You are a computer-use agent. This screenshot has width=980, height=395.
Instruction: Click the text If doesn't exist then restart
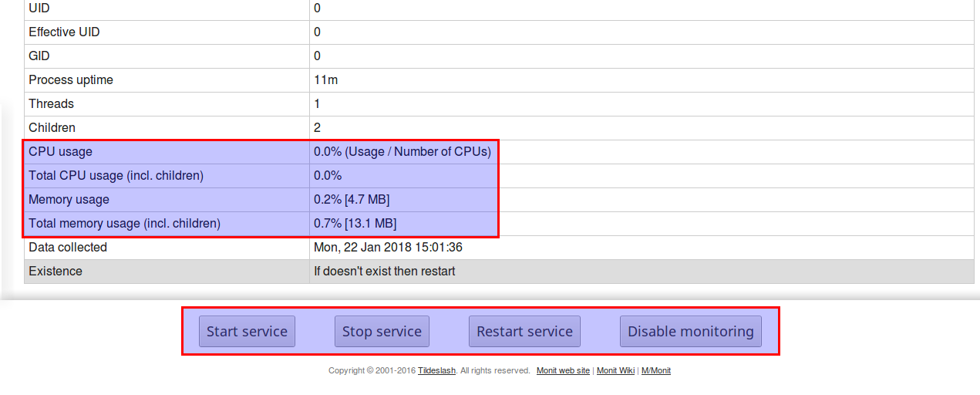(384, 272)
